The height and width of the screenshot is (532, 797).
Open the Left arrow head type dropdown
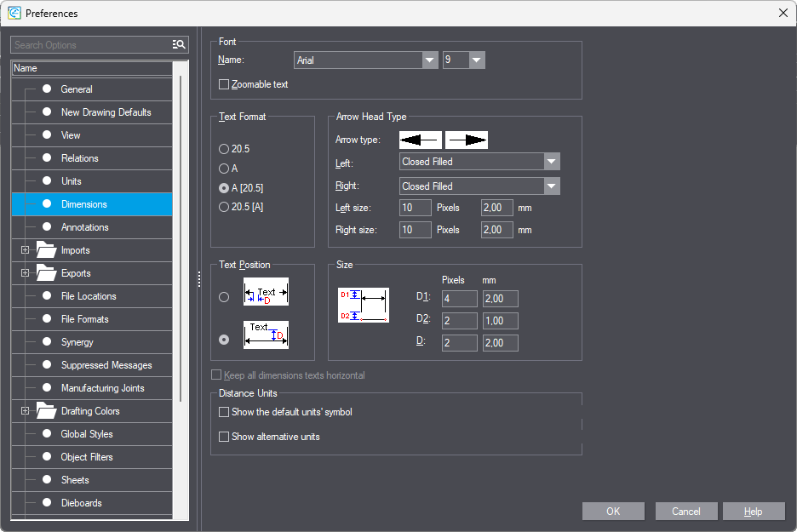pos(552,162)
